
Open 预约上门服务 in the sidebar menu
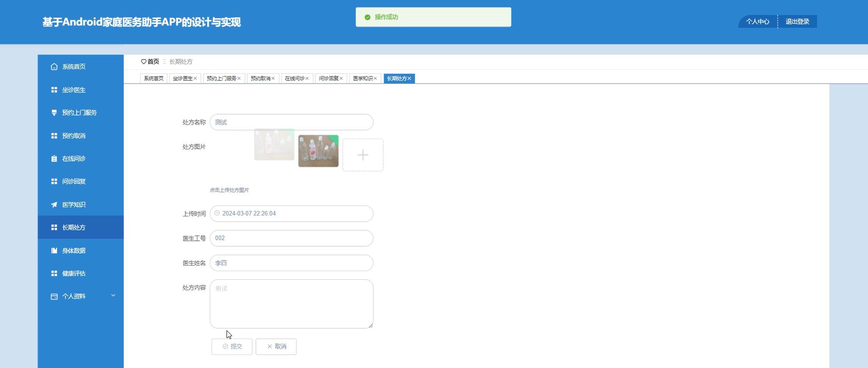pyautogui.click(x=80, y=113)
